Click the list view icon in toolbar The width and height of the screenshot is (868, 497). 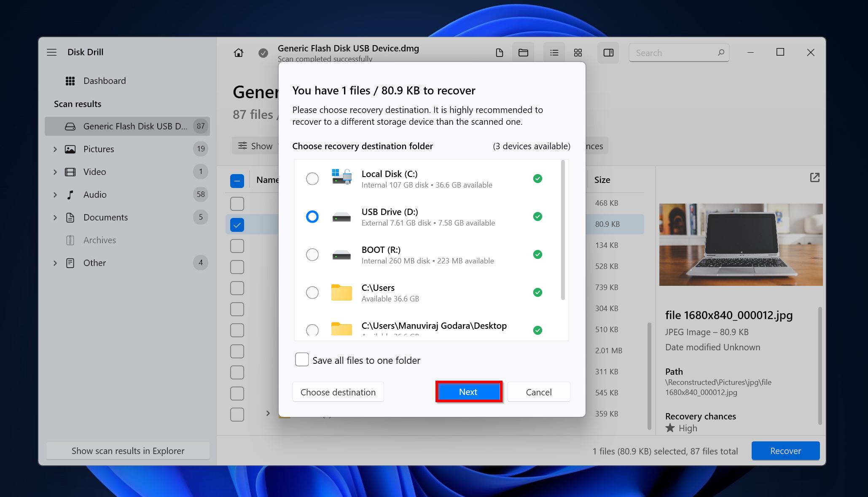[x=553, y=52]
